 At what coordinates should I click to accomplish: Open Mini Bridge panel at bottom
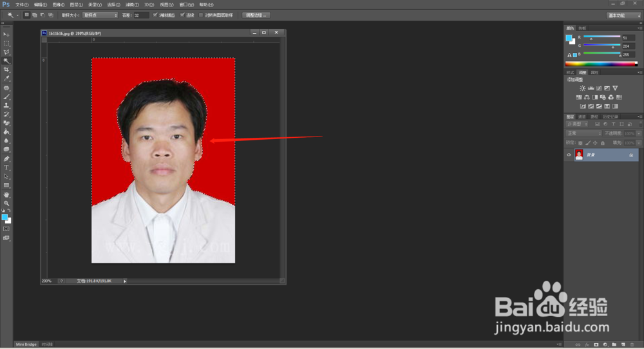tap(26, 344)
